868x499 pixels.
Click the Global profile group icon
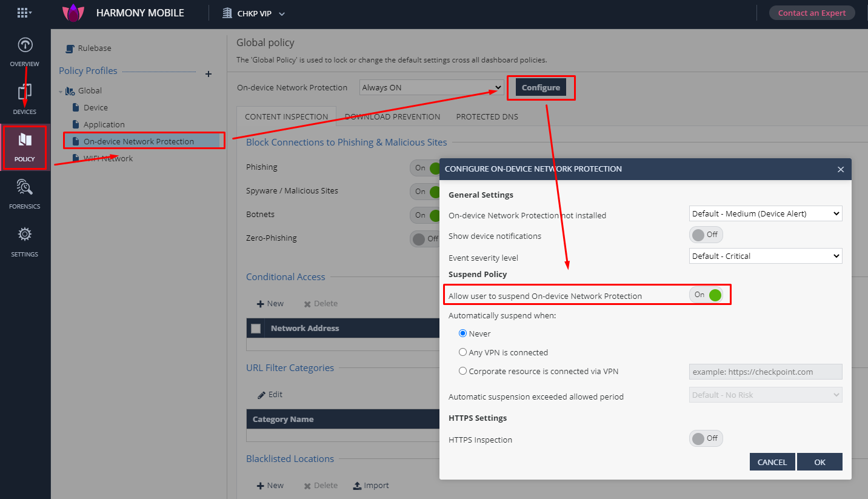click(x=70, y=91)
